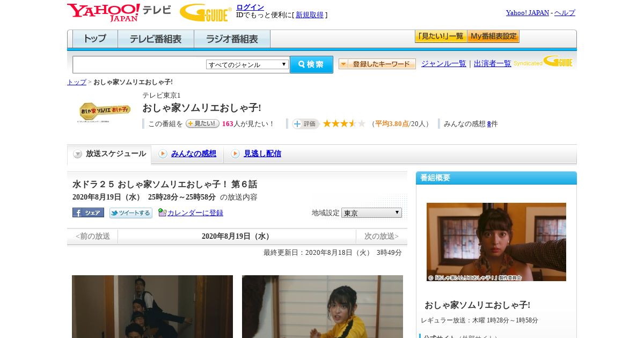Click the トップ breadcrumb link

[x=77, y=82]
